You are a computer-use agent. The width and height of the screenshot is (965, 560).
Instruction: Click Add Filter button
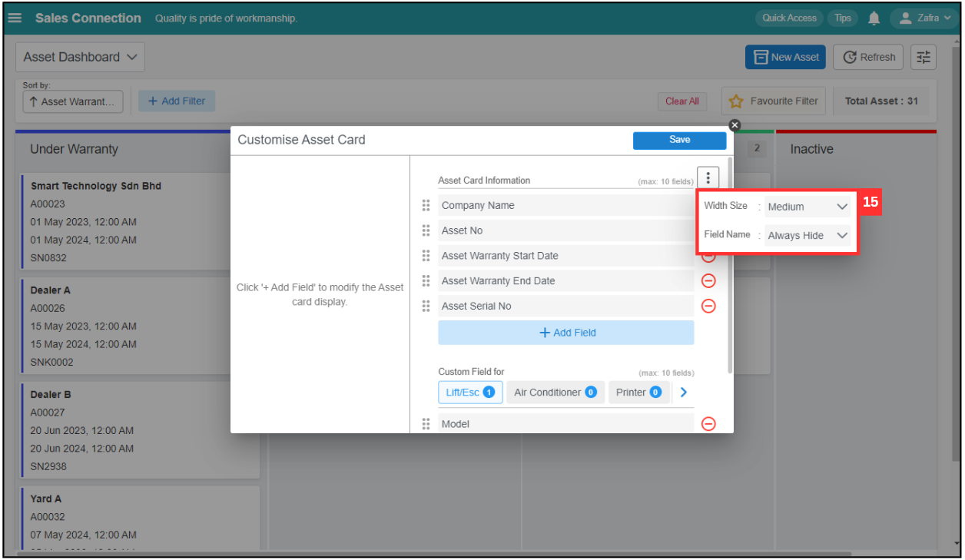coord(177,101)
